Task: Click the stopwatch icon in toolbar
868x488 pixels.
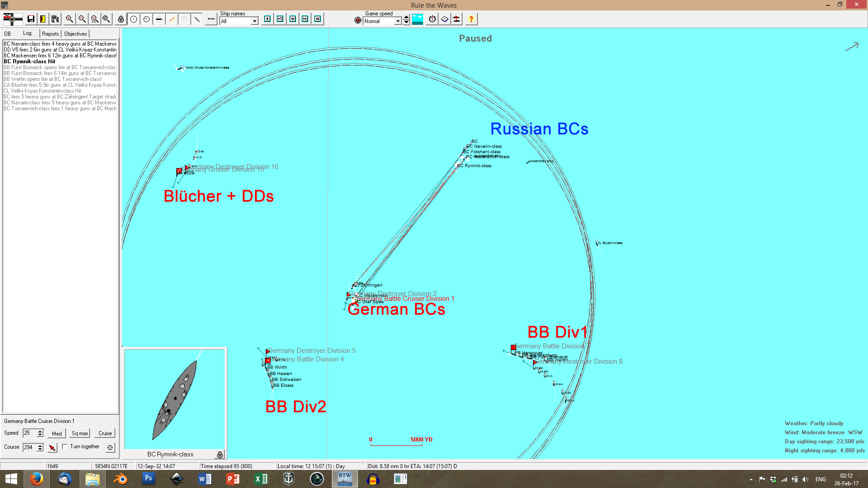Action: tap(432, 19)
